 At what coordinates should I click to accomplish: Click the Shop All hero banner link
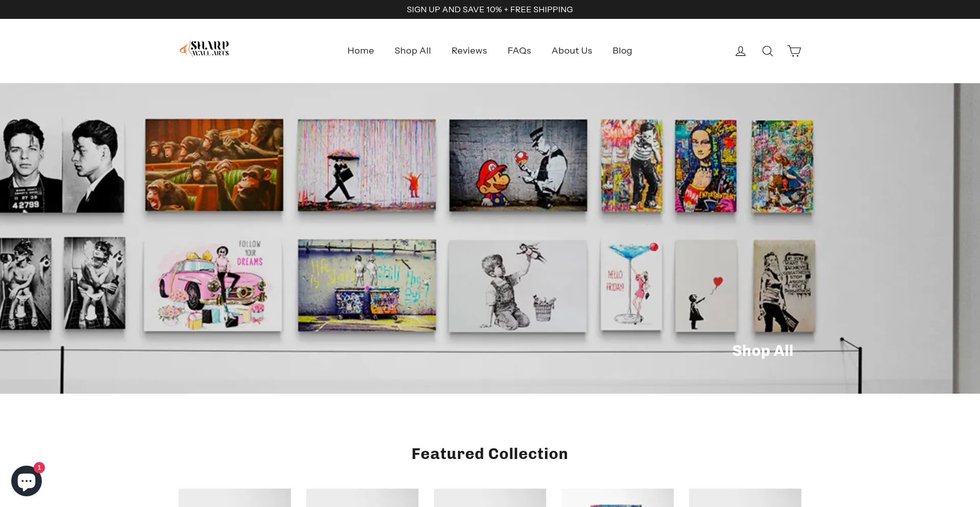point(763,351)
